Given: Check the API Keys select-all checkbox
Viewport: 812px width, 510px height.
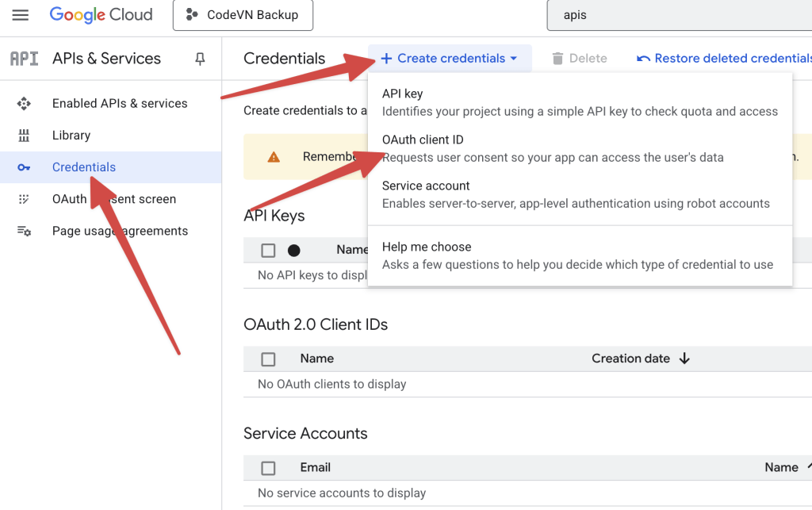Looking at the screenshot, I should pos(268,251).
